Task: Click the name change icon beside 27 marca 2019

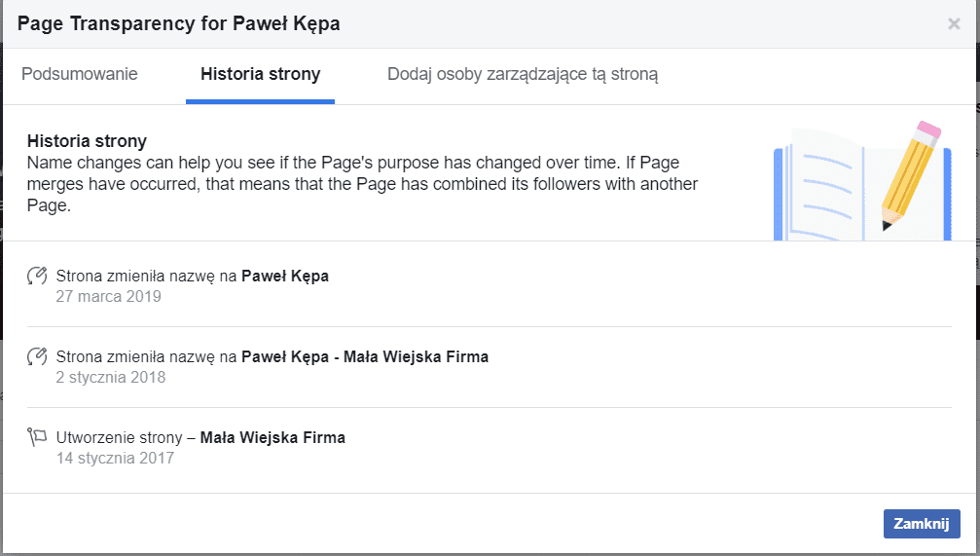Action: [37, 277]
